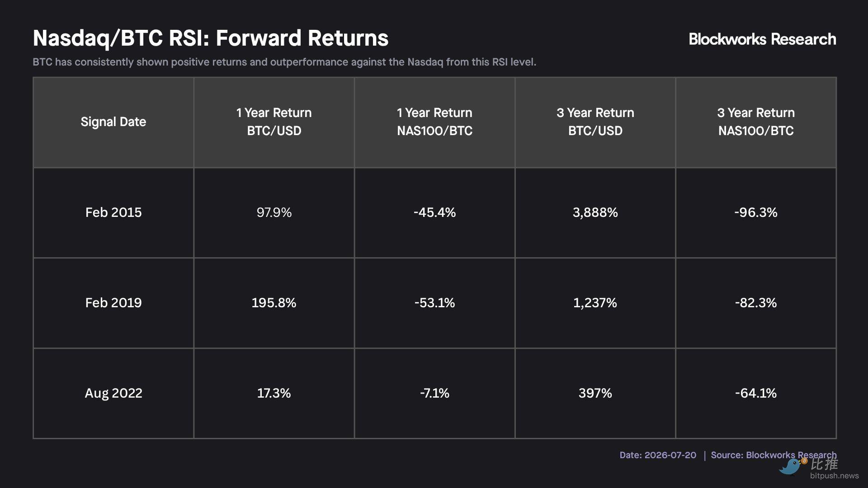The height and width of the screenshot is (488, 868).
Task: Click the 397% return cell
Action: (x=595, y=393)
